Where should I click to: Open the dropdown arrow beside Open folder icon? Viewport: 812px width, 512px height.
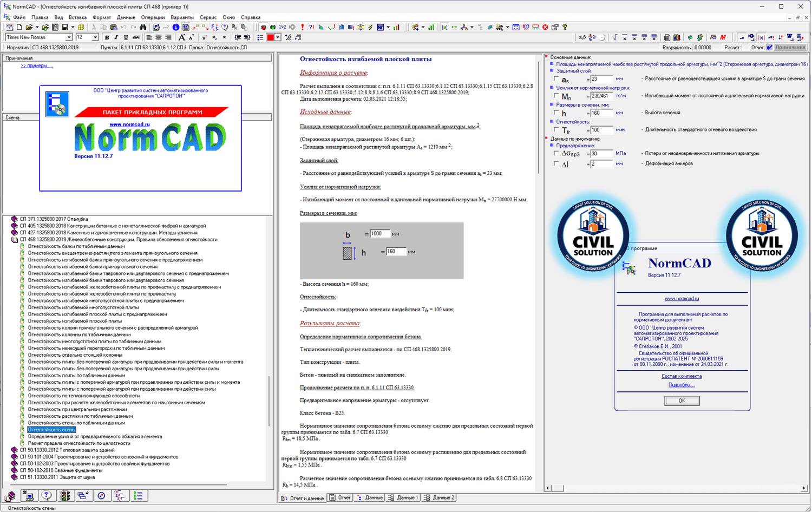37,27
